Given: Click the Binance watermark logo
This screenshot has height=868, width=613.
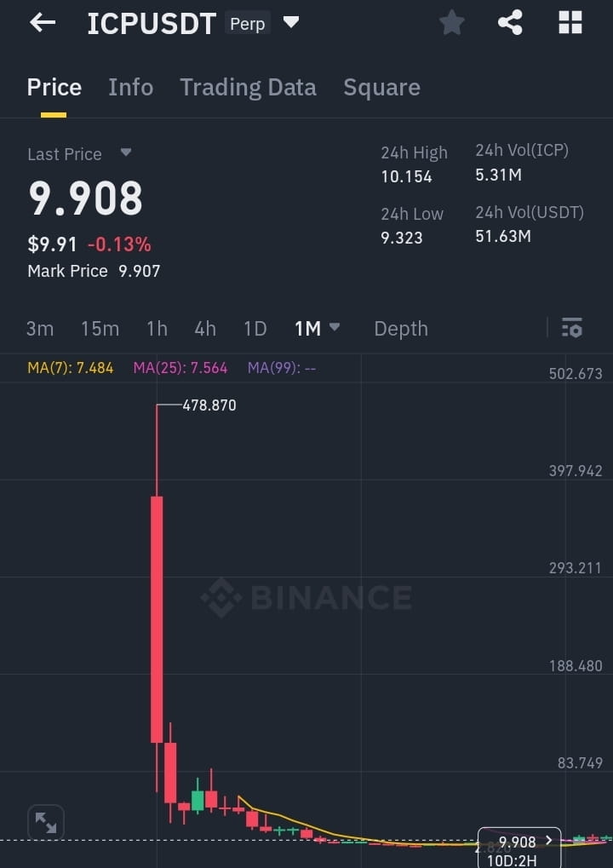Looking at the screenshot, I should pyautogui.click(x=306, y=598).
